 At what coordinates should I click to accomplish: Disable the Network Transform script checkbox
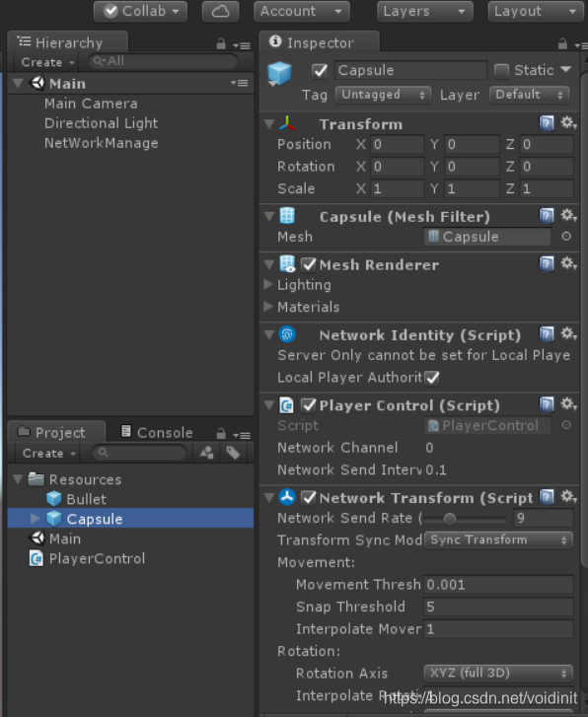309,497
